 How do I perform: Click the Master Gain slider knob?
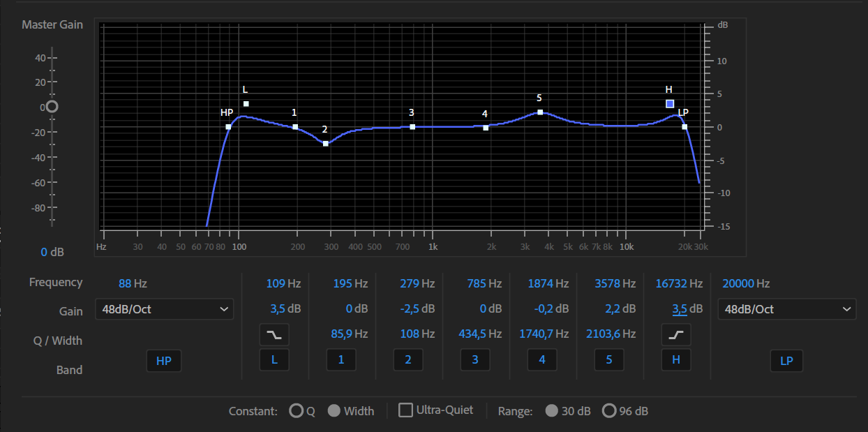coord(52,107)
